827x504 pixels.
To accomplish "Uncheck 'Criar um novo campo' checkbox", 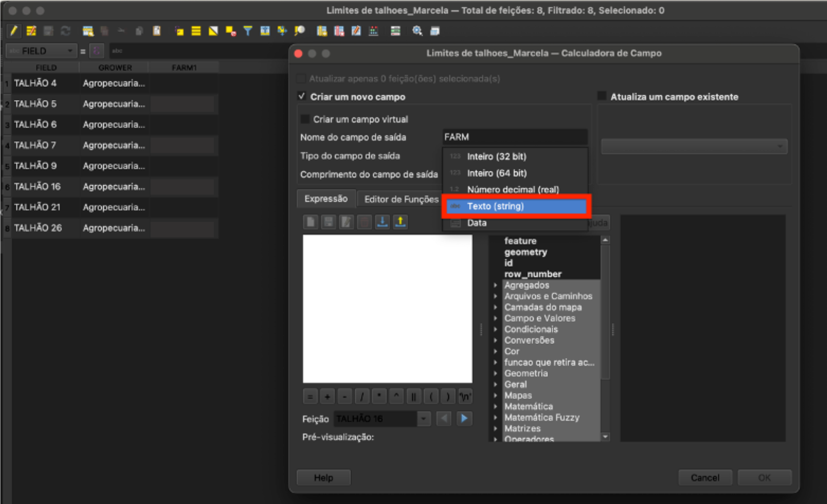I will (x=302, y=96).
